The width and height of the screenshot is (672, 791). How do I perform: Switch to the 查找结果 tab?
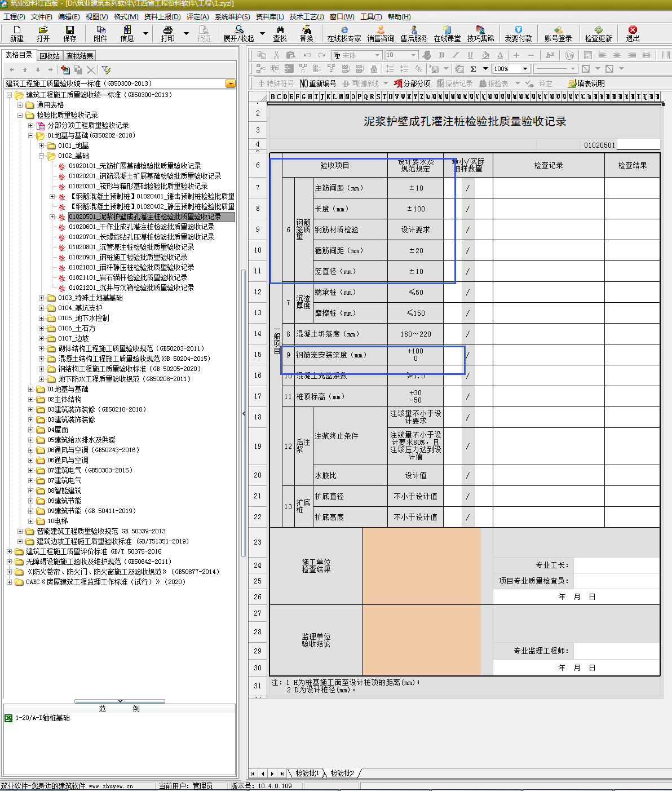pyautogui.click(x=79, y=56)
